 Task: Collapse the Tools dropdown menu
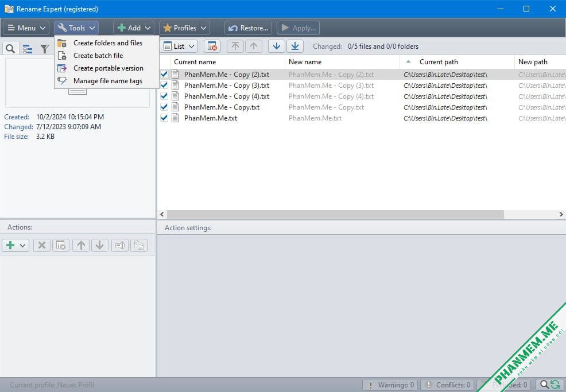point(76,28)
